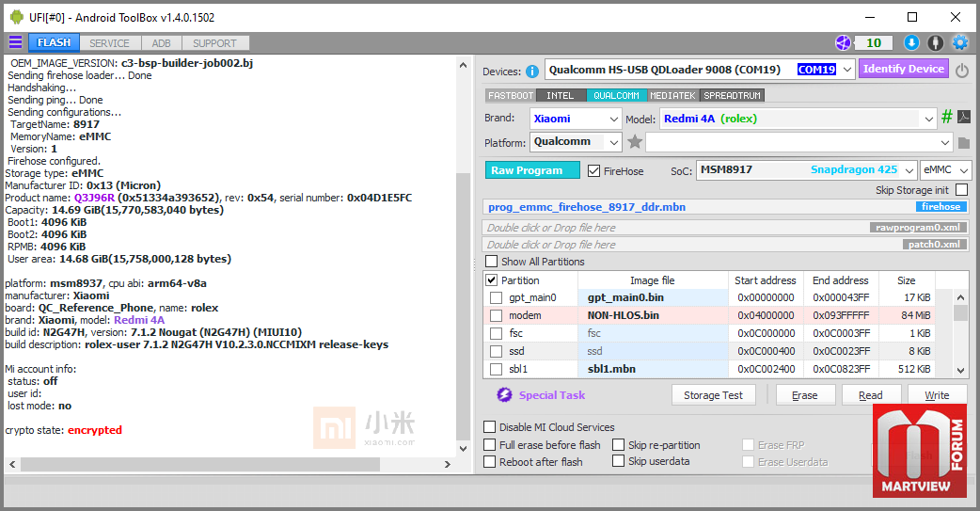Check Skip userdata option
Screen dimensions: 980x511
click(x=618, y=461)
